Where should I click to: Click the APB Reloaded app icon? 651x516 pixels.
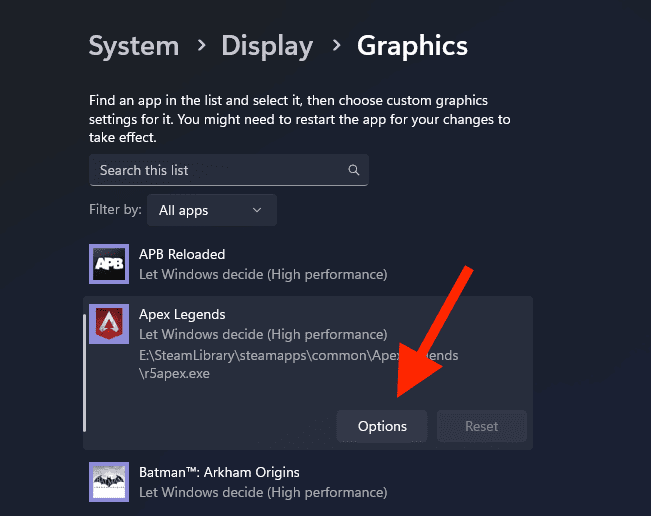click(x=108, y=264)
